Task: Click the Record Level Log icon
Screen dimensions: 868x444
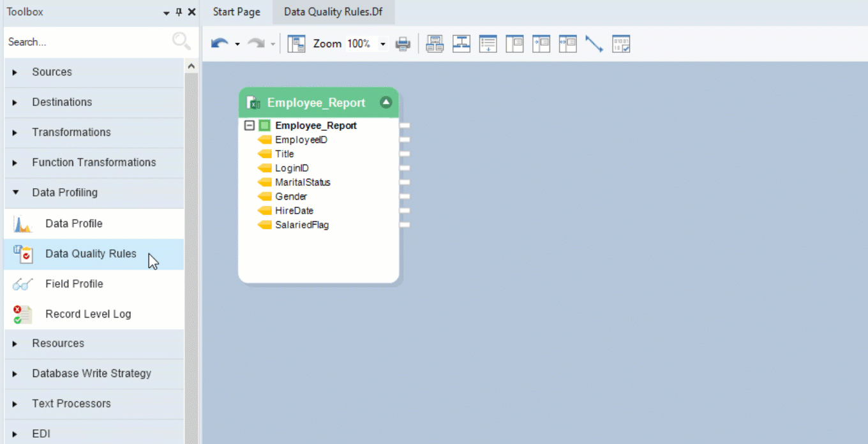Action: pos(23,314)
